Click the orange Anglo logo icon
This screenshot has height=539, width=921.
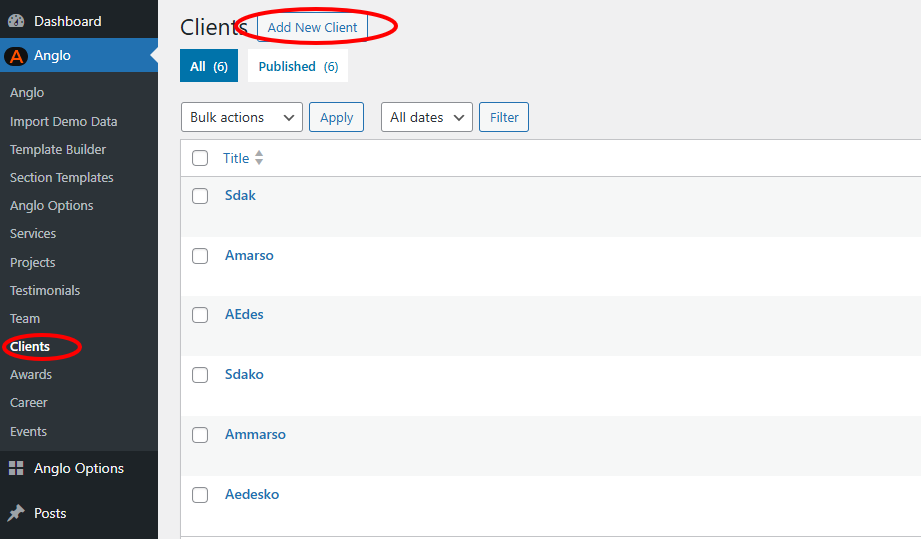click(x=16, y=56)
